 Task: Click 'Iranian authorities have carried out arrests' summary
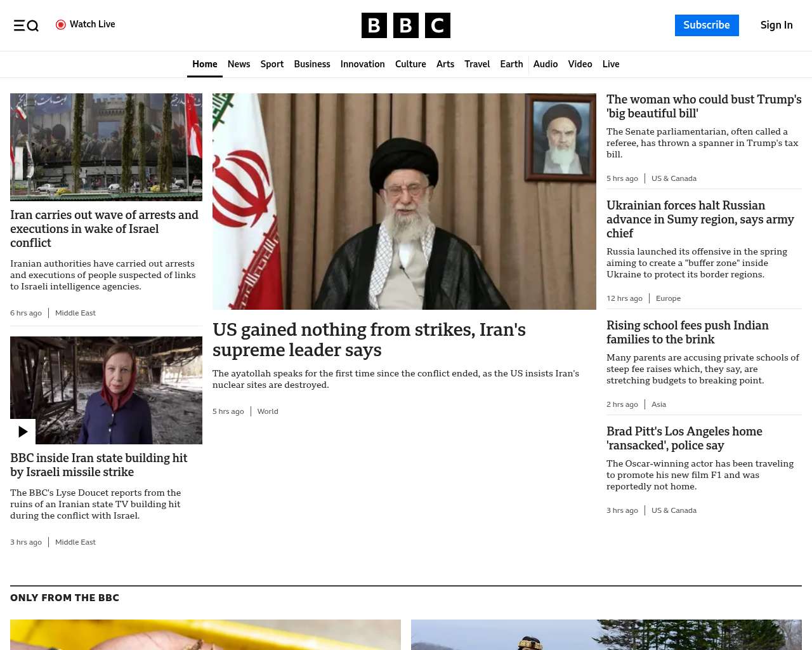click(103, 275)
